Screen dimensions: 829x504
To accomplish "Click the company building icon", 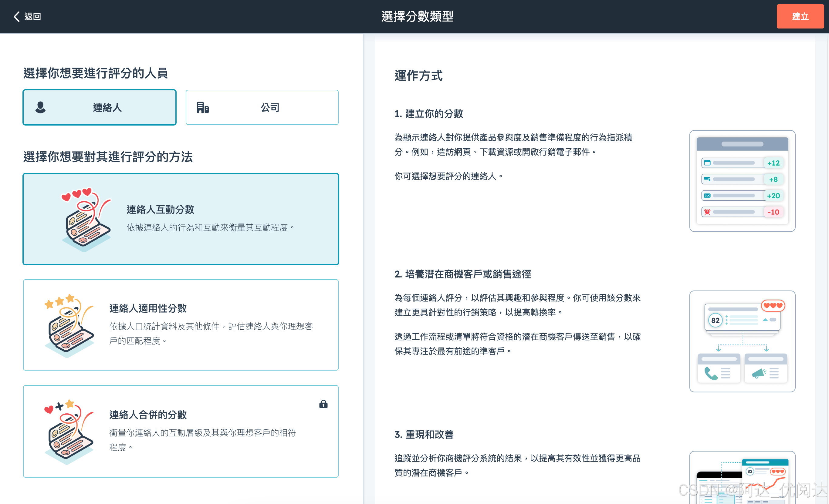I will [x=202, y=107].
